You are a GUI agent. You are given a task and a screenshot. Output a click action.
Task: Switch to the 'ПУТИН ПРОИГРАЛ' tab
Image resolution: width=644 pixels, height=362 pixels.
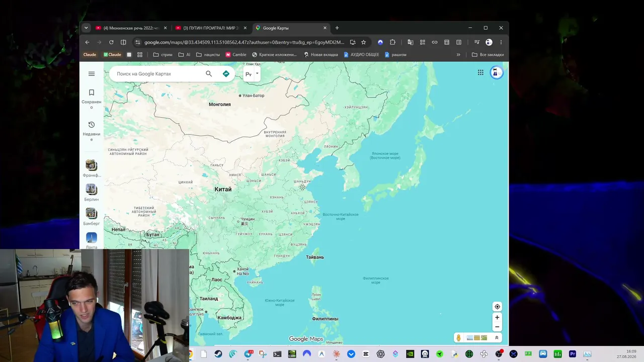click(x=210, y=28)
